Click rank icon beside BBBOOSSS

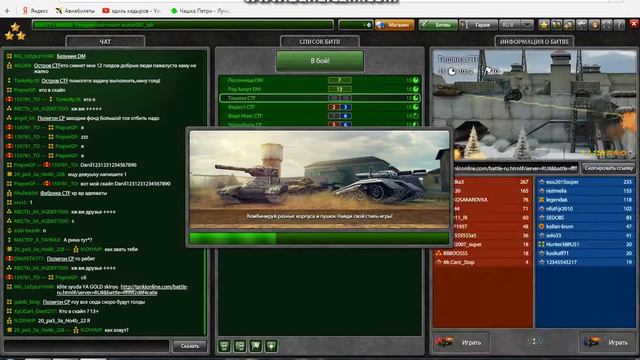pyautogui.click(x=439, y=253)
